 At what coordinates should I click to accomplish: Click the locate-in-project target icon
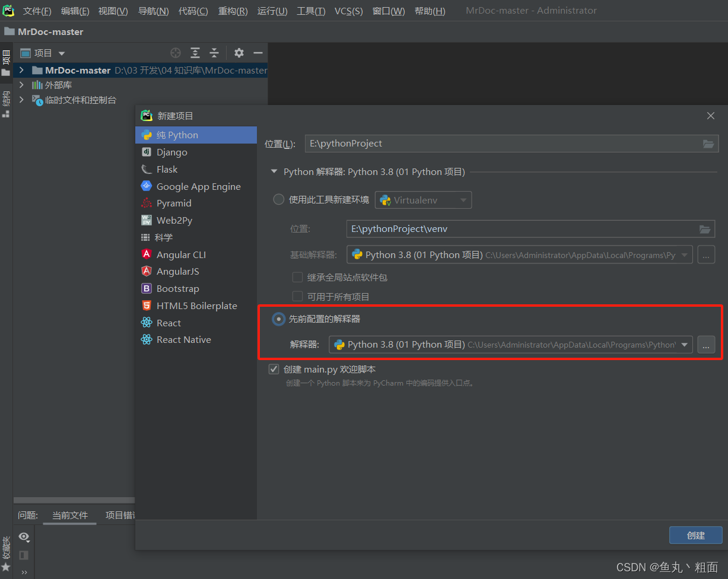pos(176,53)
